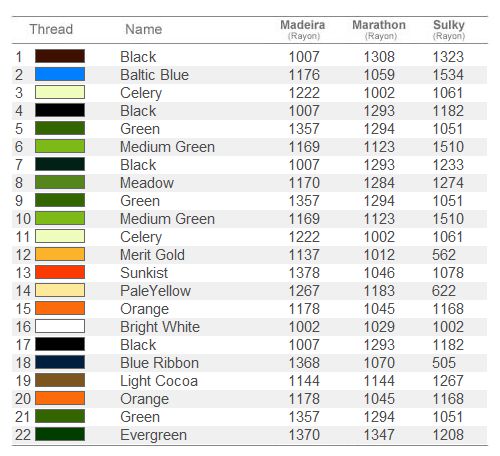The width and height of the screenshot is (500, 456).
Task: Click the Sulky column header
Action: tap(449, 29)
